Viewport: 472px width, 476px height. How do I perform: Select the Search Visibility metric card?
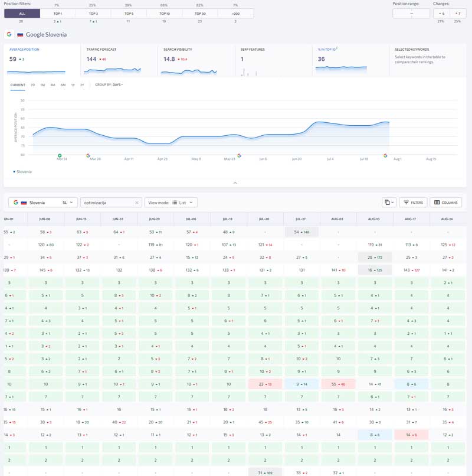click(196, 60)
